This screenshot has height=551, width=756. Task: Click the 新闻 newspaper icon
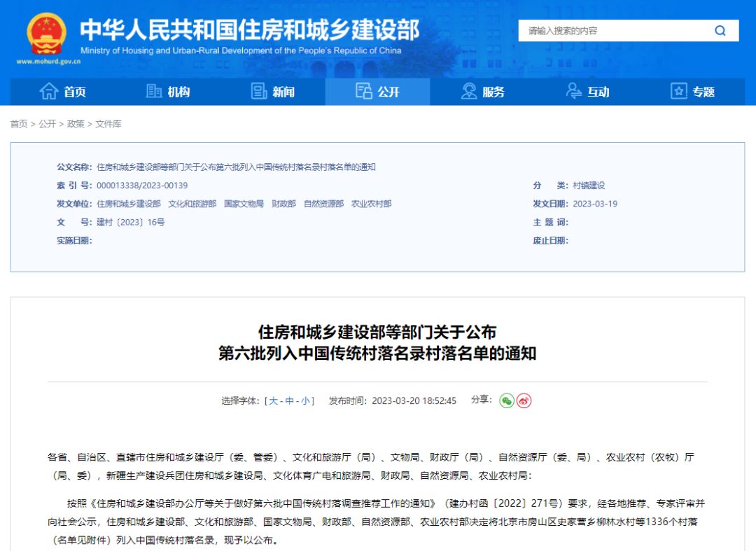click(x=259, y=92)
